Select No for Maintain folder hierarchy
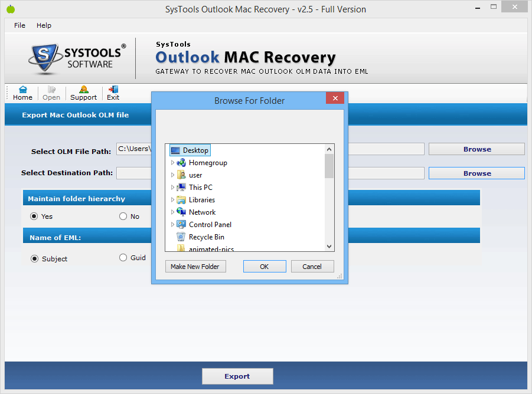This screenshot has width=532, height=394. (x=123, y=216)
